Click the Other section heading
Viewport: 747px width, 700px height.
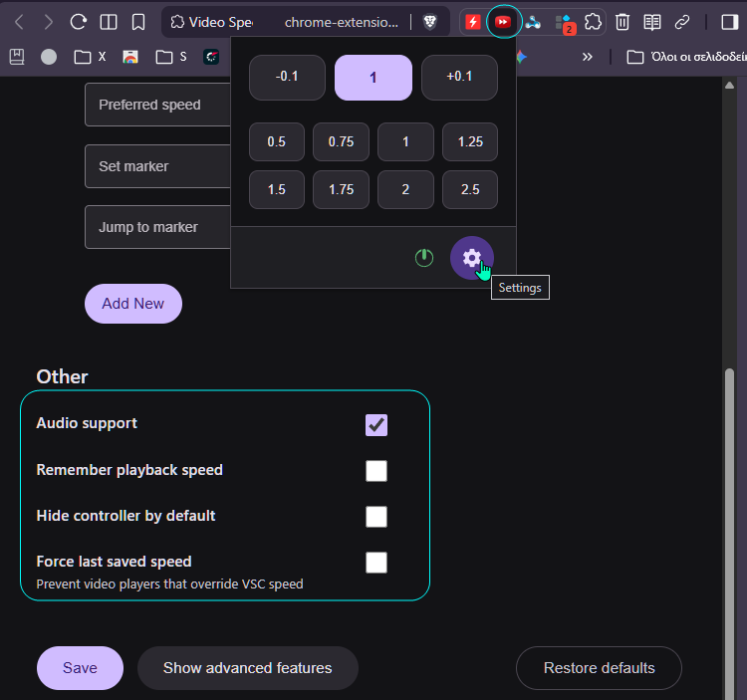point(62,376)
